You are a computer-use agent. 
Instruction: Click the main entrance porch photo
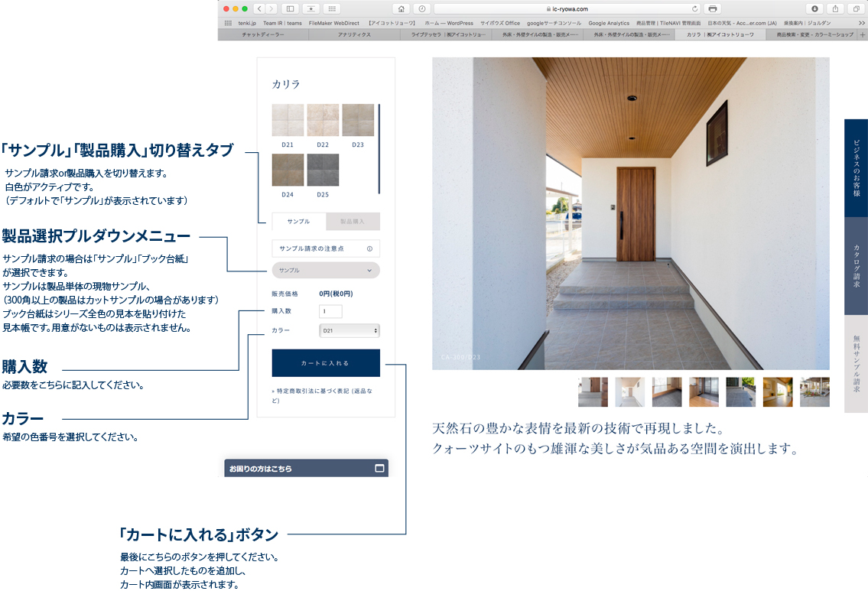coord(630,213)
